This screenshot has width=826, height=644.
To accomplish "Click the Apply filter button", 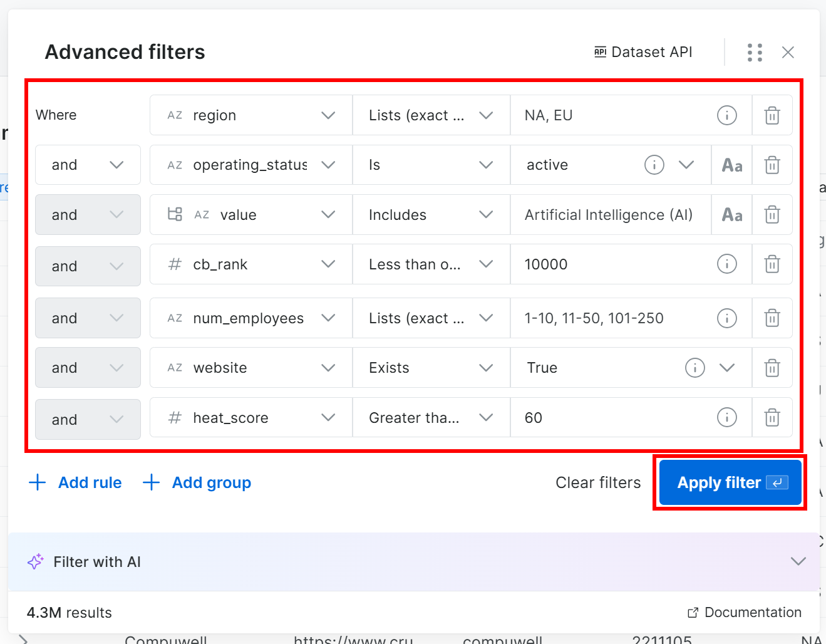I will [x=730, y=482].
